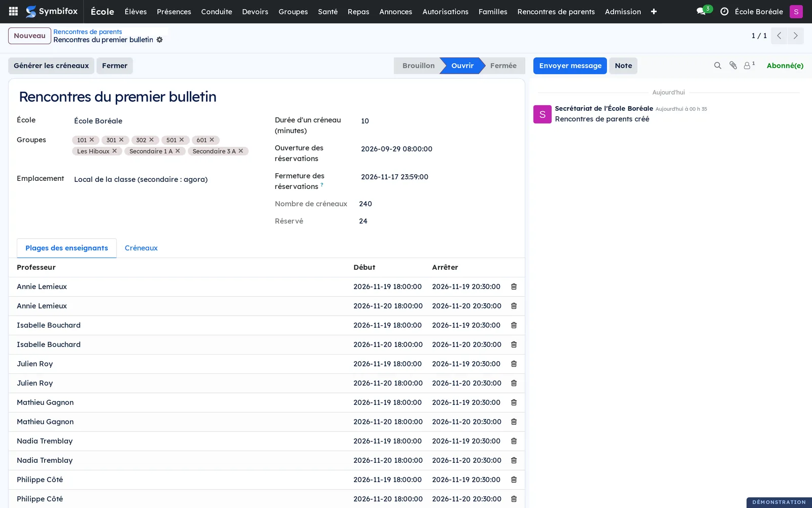This screenshot has width=812, height=508.
Task: Remove the Les Hiboux group tag
Action: point(115,151)
